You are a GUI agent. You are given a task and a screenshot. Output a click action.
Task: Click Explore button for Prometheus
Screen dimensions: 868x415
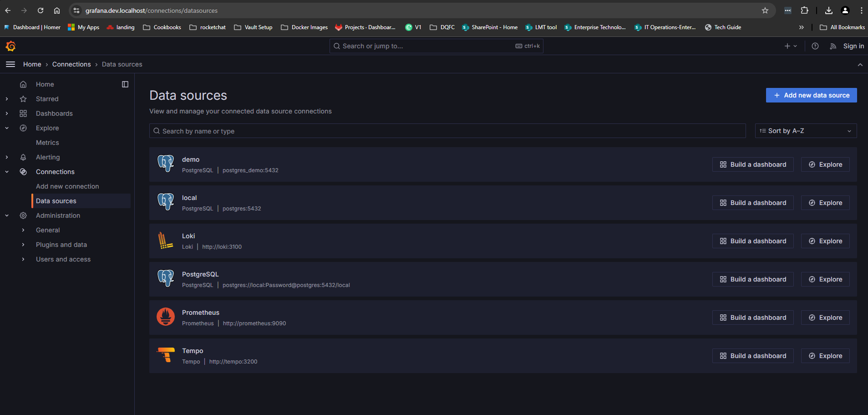click(825, 318)
